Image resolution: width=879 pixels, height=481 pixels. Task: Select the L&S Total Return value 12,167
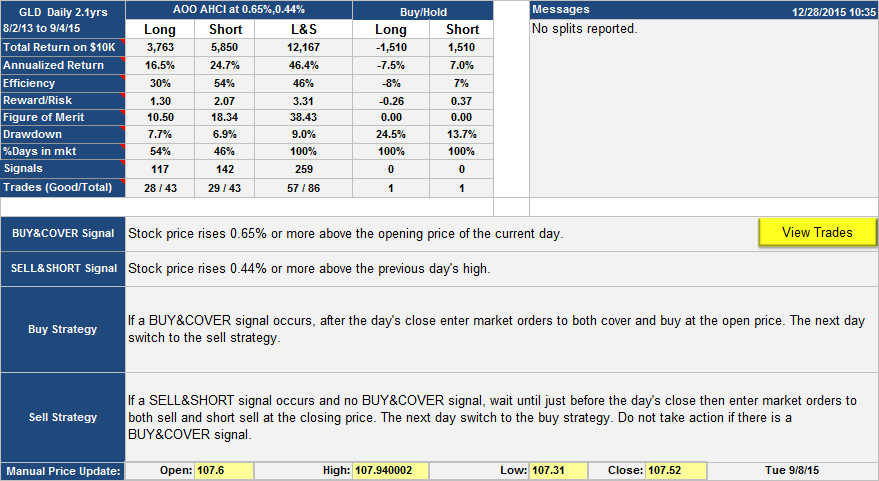coord(303,47)
